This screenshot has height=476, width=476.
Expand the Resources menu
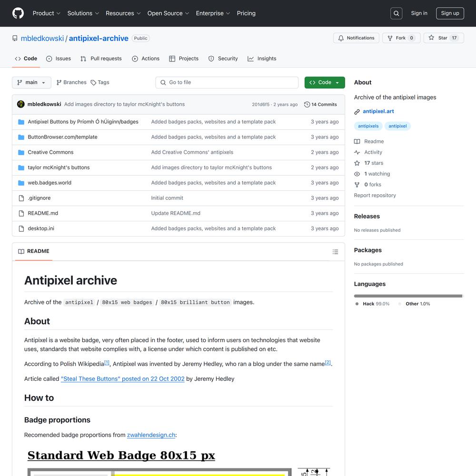click(x=123, y=13)
